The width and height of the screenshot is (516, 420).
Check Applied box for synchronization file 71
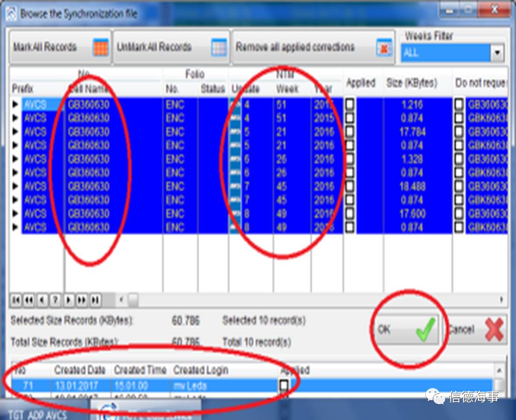tap(284, 385)
